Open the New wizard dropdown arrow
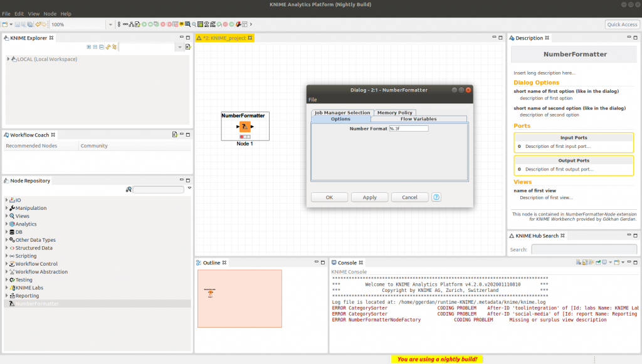The image size is (642, 364). click(x=11, y=24)
